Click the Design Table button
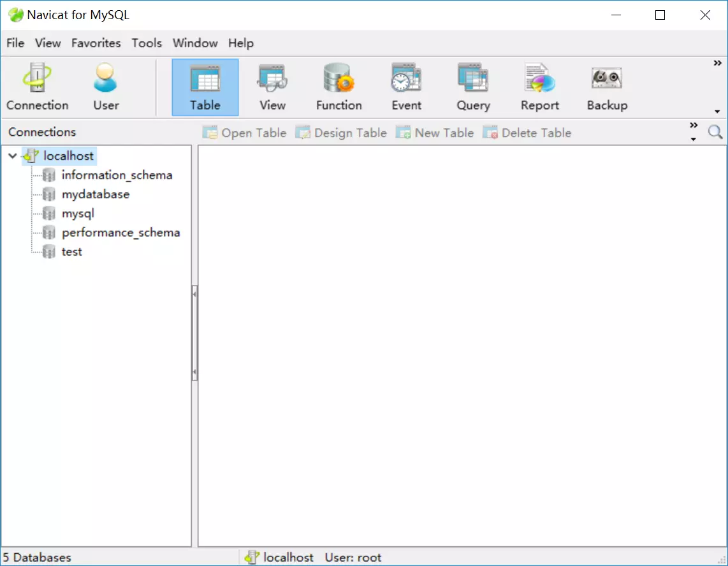728x566 pixels. [x=341, y=133]
